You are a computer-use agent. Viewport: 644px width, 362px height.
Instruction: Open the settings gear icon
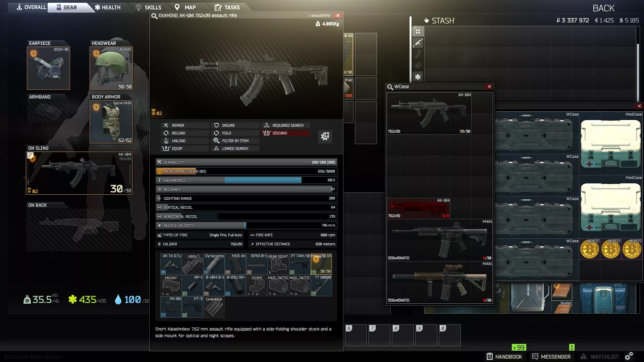coord(629,356)
